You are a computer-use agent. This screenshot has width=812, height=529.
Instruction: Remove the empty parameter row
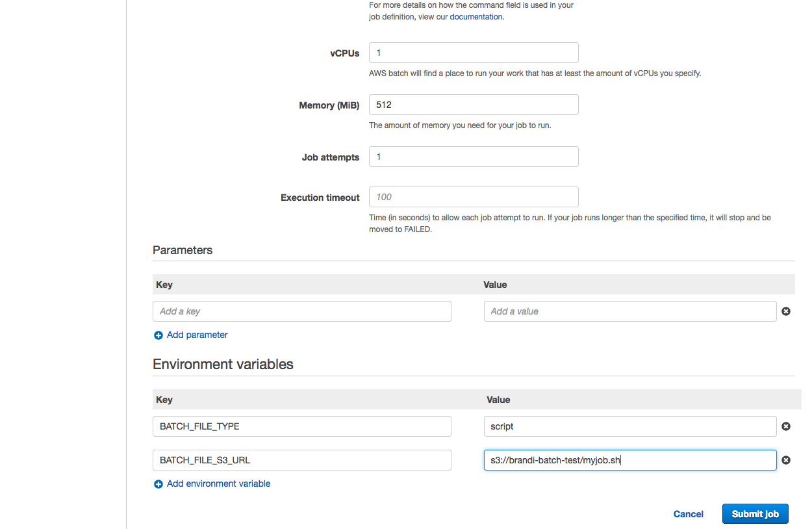point(786,311)
